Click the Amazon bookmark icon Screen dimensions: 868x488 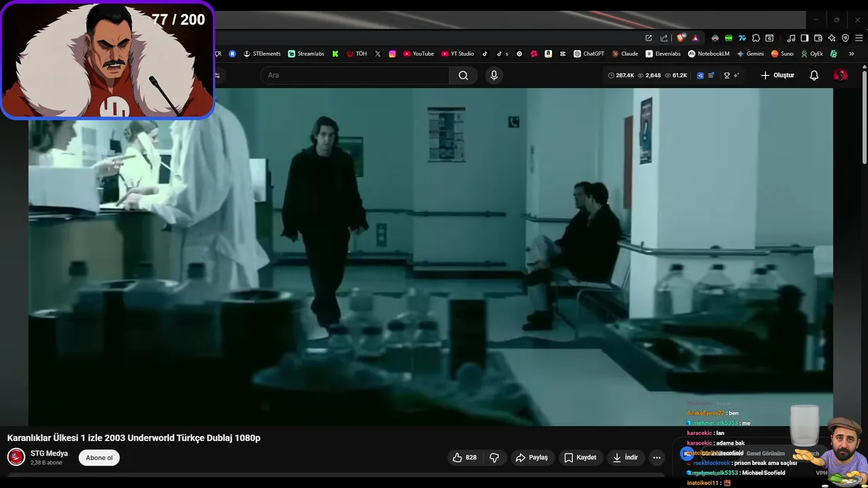coord(548,54)
